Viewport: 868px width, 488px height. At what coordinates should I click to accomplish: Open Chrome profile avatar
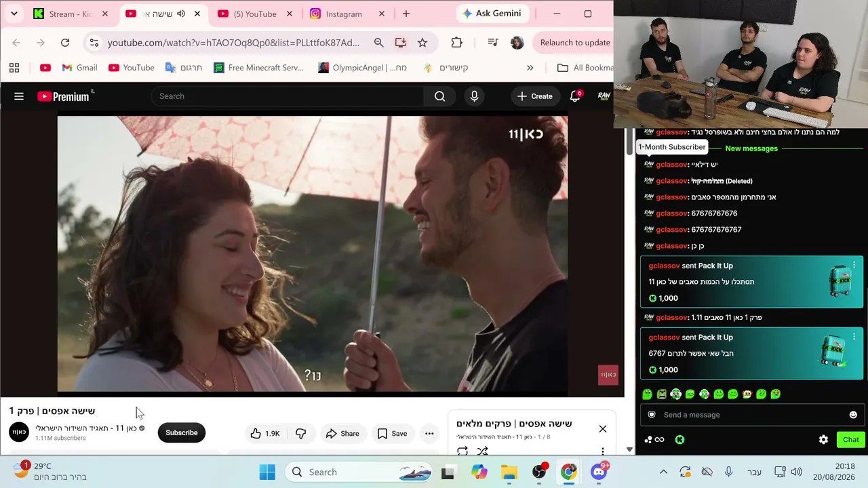coord(517,43)
